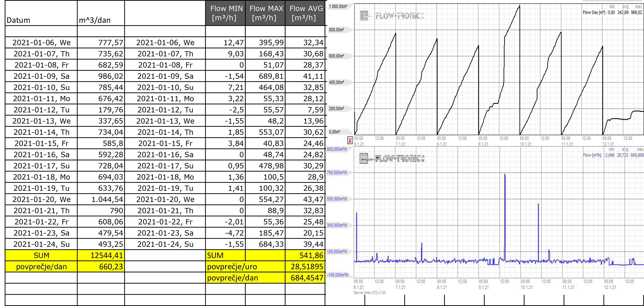Select the Flow MIN column header

(x=225, y=13)
